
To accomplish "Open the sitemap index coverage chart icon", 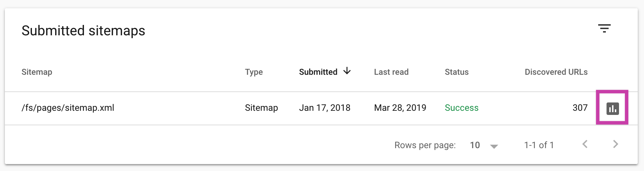I will 612,108.
